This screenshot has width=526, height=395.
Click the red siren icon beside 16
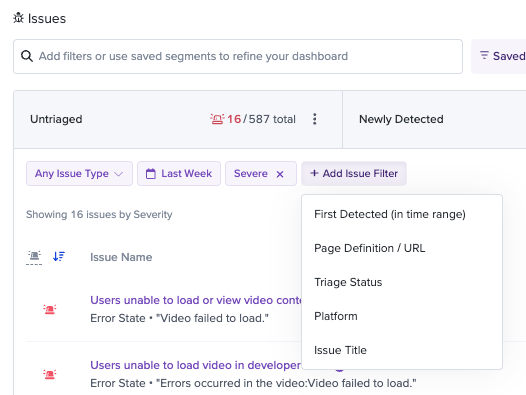(x=217, y=119)
